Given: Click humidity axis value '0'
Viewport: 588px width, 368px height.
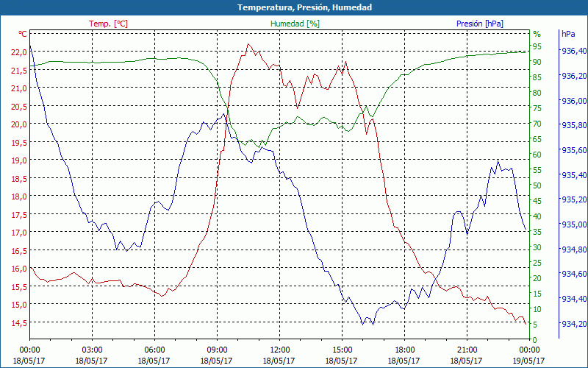Looking at the screenshot, I should 535,340.
